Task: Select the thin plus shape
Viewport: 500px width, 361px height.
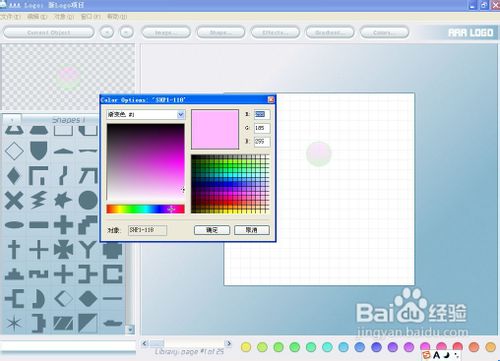Action: click(39, 250)
